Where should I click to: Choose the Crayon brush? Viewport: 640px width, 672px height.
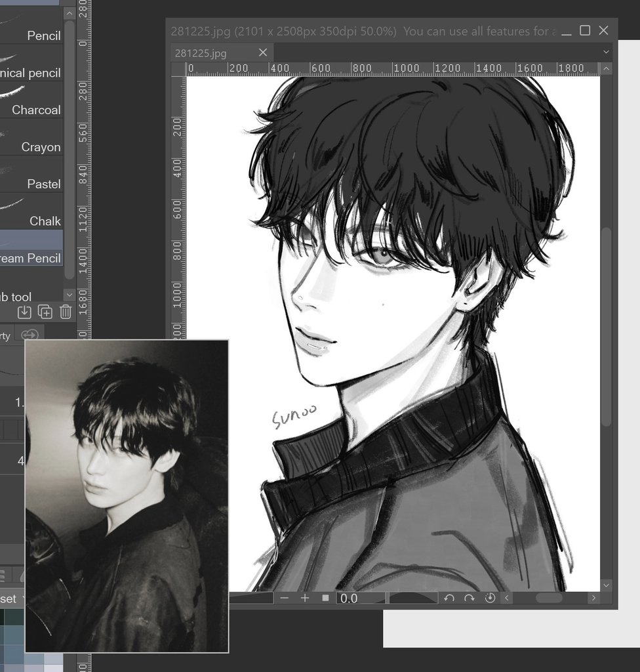(x=31, y=136)
